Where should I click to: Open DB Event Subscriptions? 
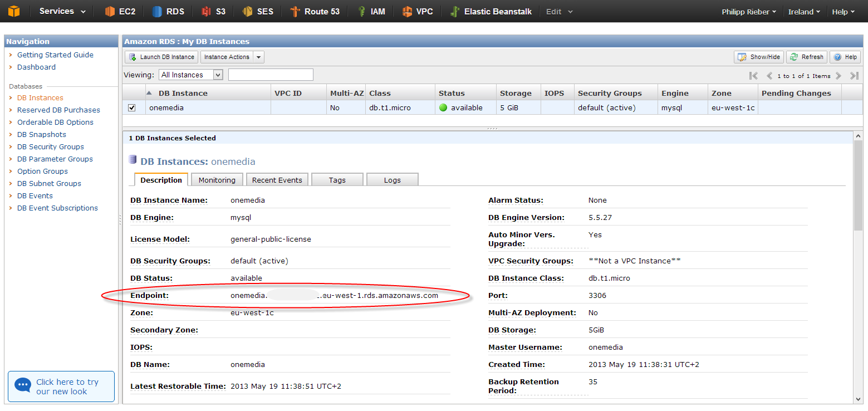coord(57,208)
